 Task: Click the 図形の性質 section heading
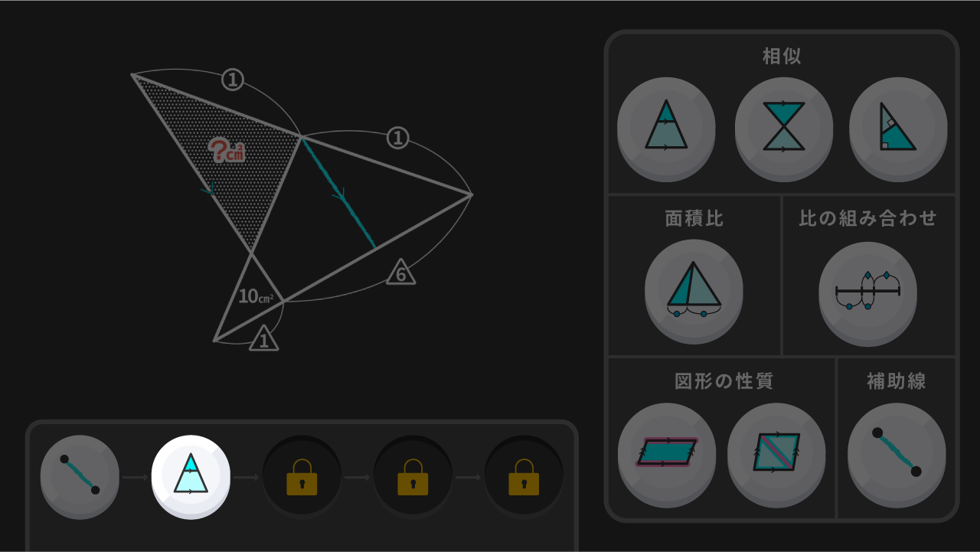[x=724, y=381]
